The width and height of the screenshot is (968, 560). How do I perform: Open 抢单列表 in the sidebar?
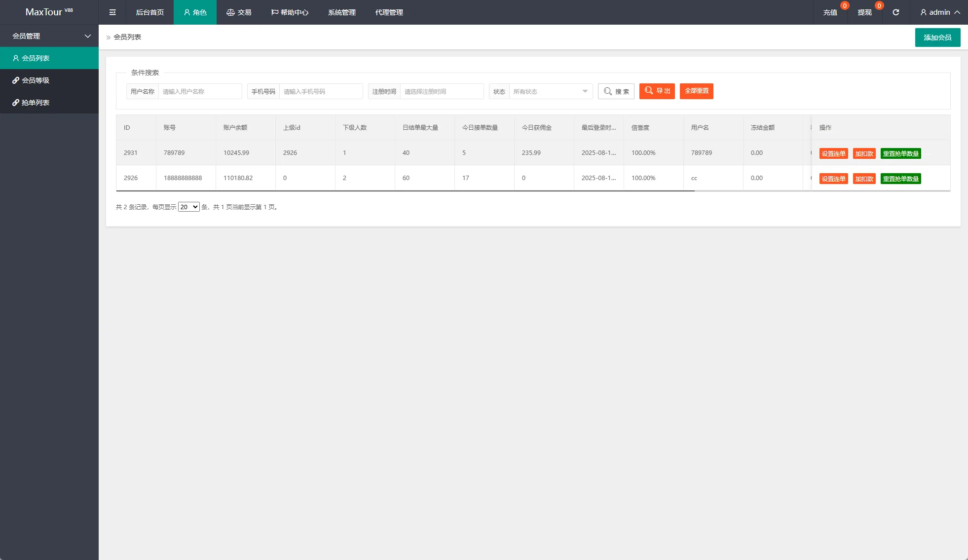pyautogui.click(x=36, y=103)
